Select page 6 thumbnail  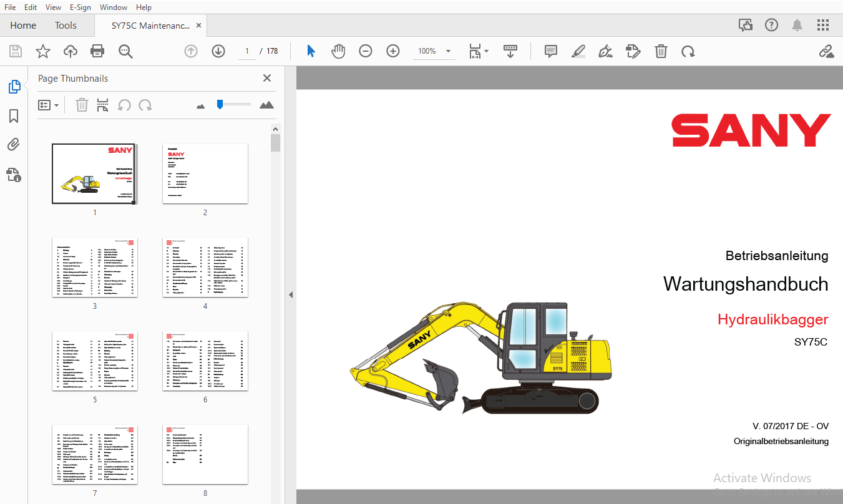[205, 361]
